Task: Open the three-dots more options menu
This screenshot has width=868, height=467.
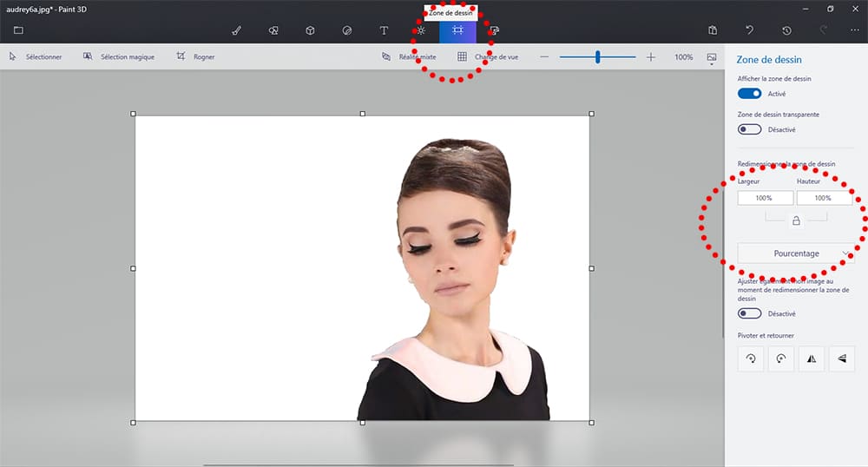Action: point(855,30)
